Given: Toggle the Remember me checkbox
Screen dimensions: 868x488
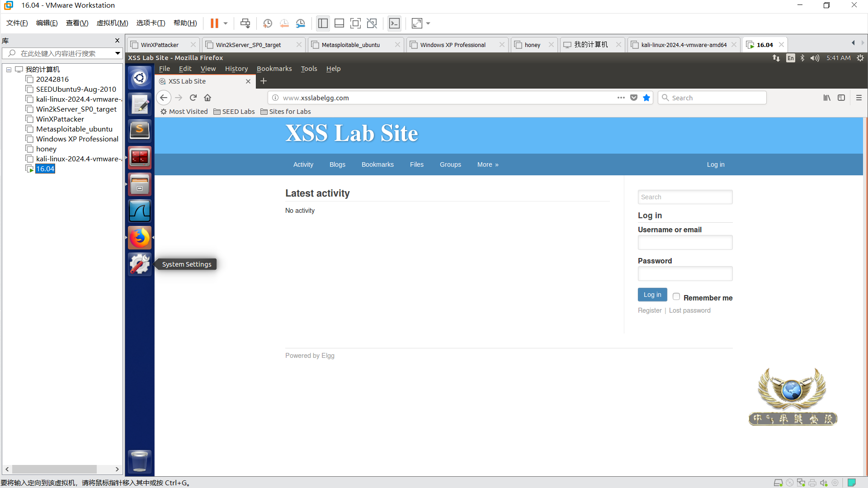Looking at the screenshot, I should [676, 297].
